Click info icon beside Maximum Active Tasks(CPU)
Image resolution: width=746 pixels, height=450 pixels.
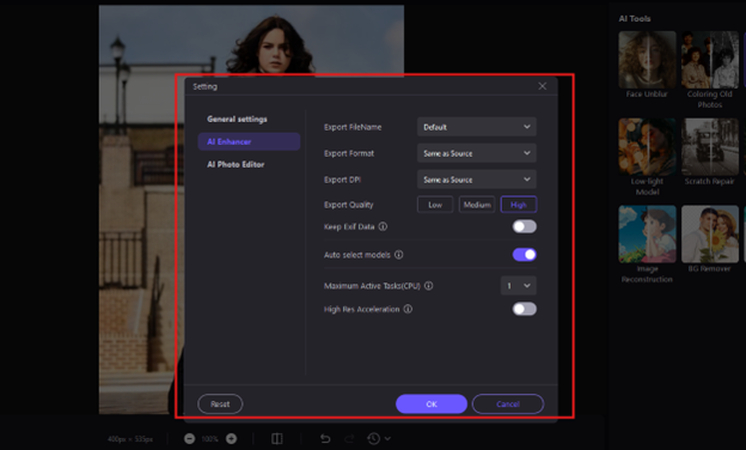pos(429,285)
